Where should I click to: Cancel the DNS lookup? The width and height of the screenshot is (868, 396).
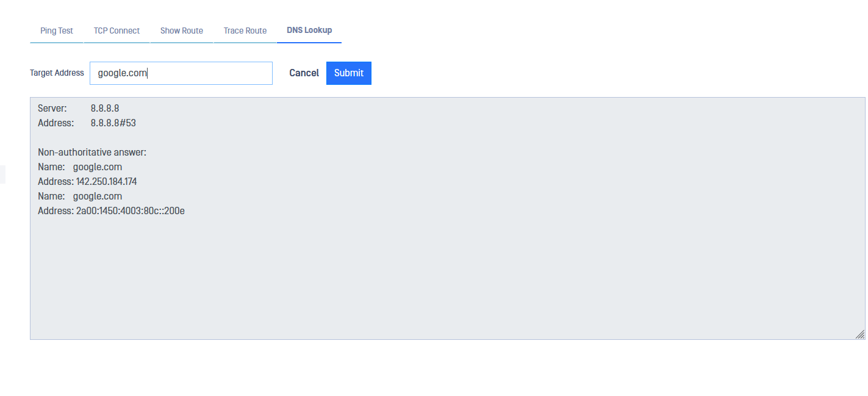304,73
